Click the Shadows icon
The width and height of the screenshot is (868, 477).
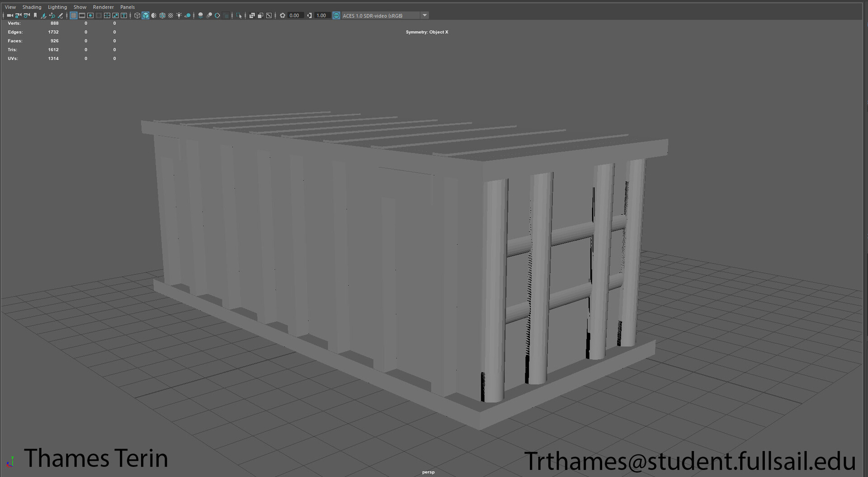187,15
